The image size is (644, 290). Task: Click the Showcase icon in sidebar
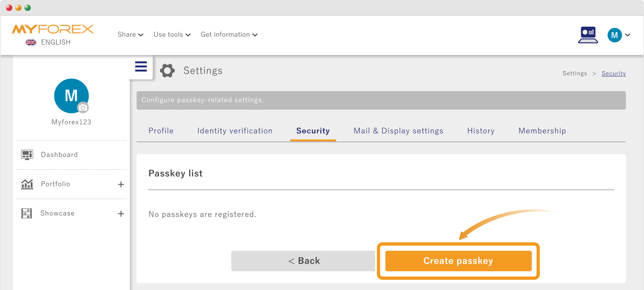(27, 213)
